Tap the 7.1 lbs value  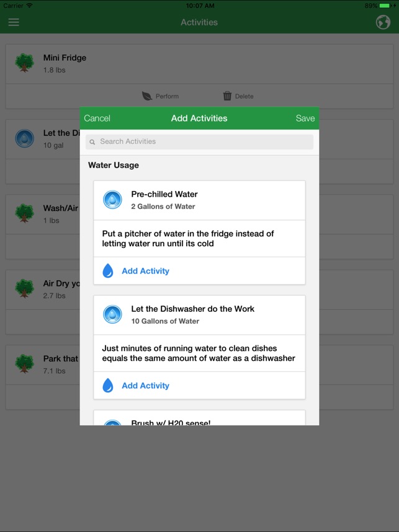pos(55,371)
